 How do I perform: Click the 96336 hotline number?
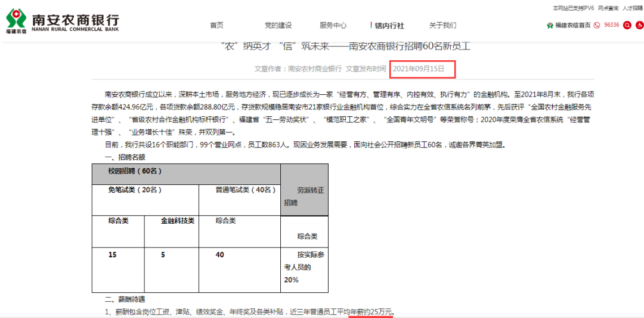pos(612,25)
